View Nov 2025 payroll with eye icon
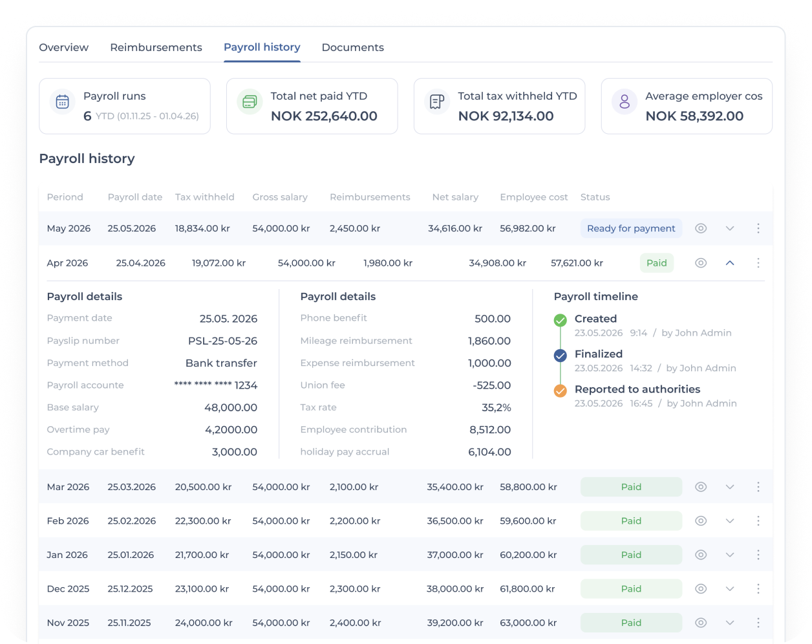Viewport: 812px width, 644px height. coord(701,623)
